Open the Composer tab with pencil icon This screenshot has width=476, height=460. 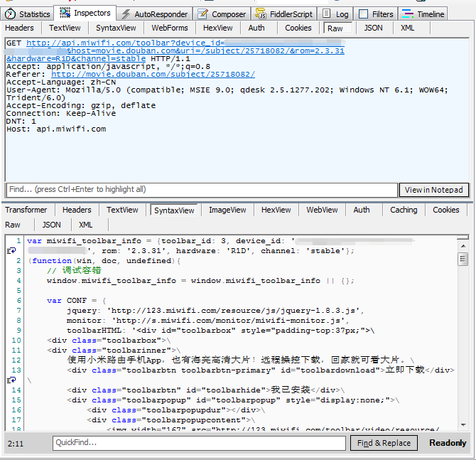pos(222,14)
